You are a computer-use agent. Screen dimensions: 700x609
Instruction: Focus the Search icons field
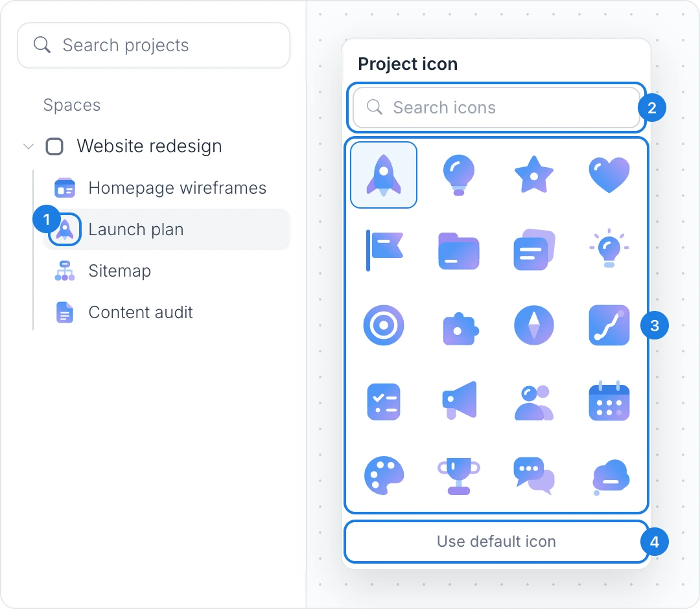click(x=496, y=108)
